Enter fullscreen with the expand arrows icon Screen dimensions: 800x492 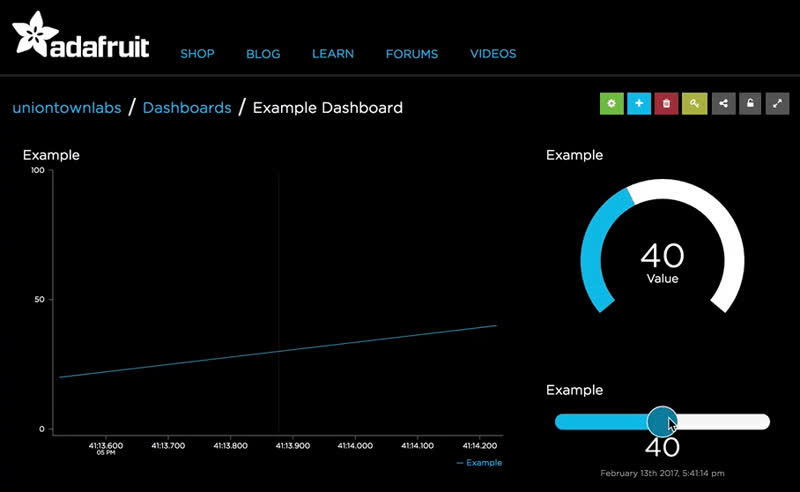tap(777, 104)
